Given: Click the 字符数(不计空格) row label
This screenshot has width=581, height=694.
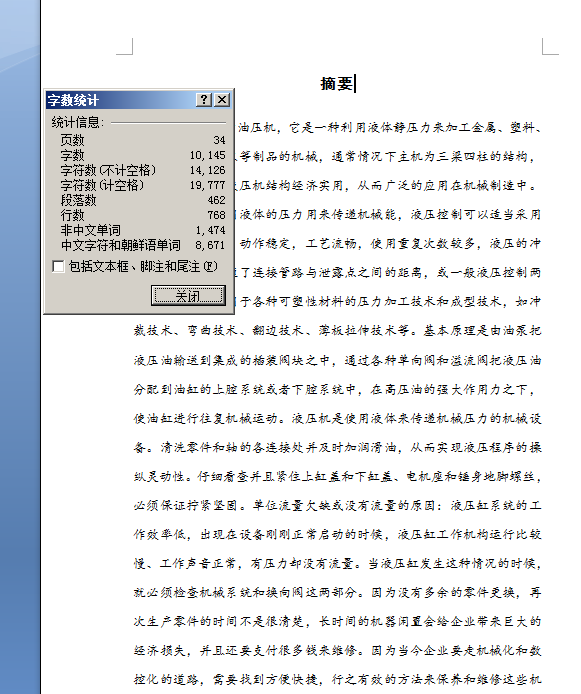Looking at the screenshot, I should (x=108, y=170).
